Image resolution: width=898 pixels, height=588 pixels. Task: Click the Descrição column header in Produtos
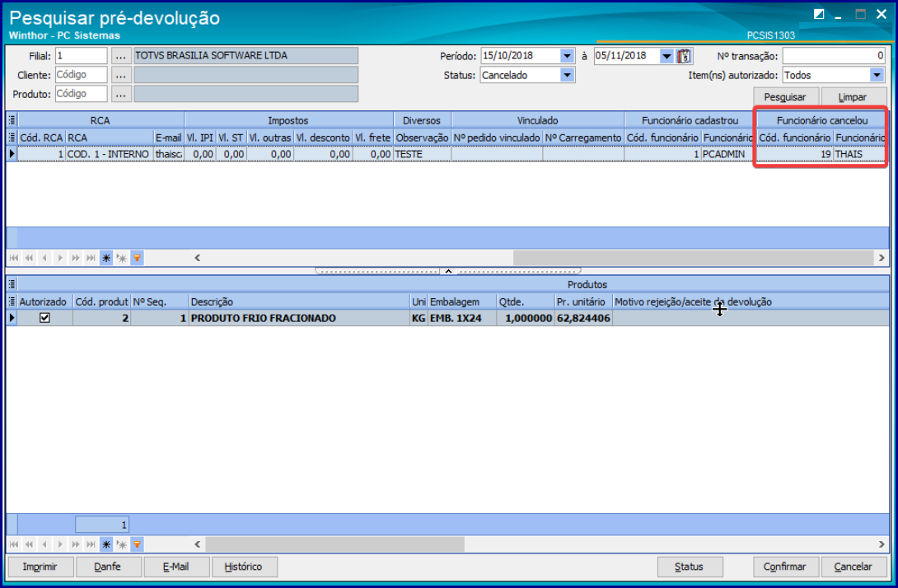(299, 301)
